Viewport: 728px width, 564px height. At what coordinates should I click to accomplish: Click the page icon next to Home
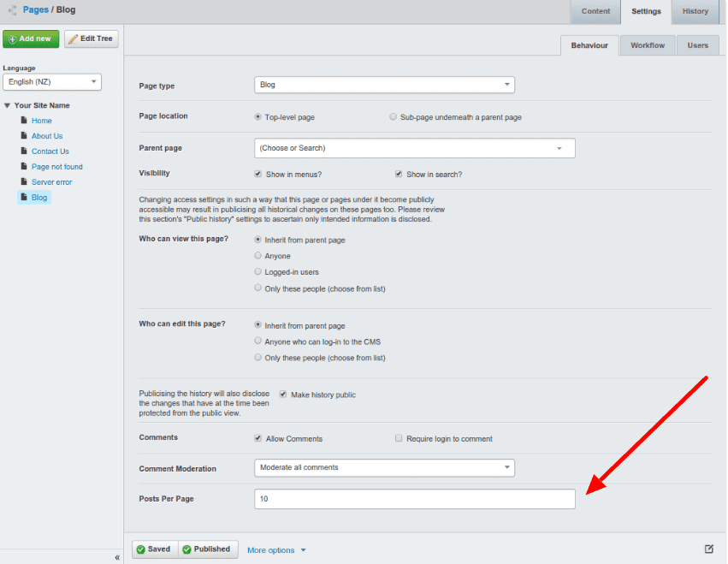(24, 121)
